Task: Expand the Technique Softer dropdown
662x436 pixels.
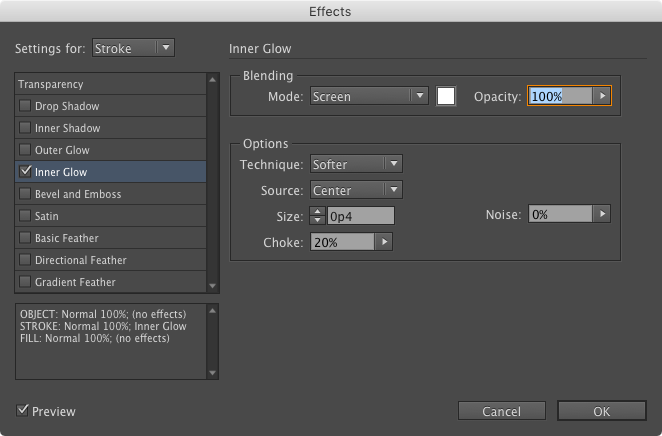Action: 356,164
